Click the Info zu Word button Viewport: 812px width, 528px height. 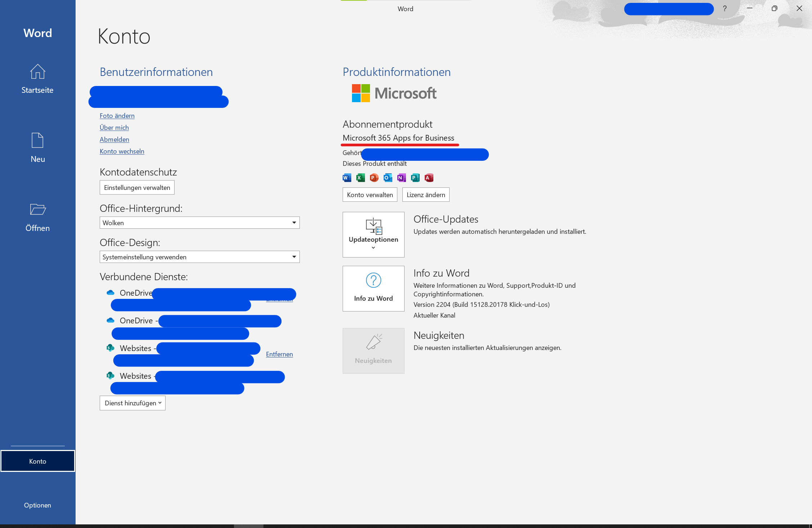point(373,288)
